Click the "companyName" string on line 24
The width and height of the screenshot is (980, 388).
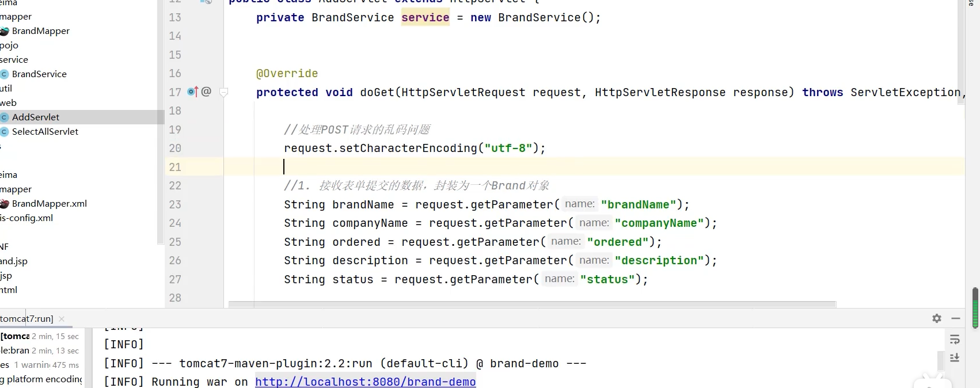[659, 223]
